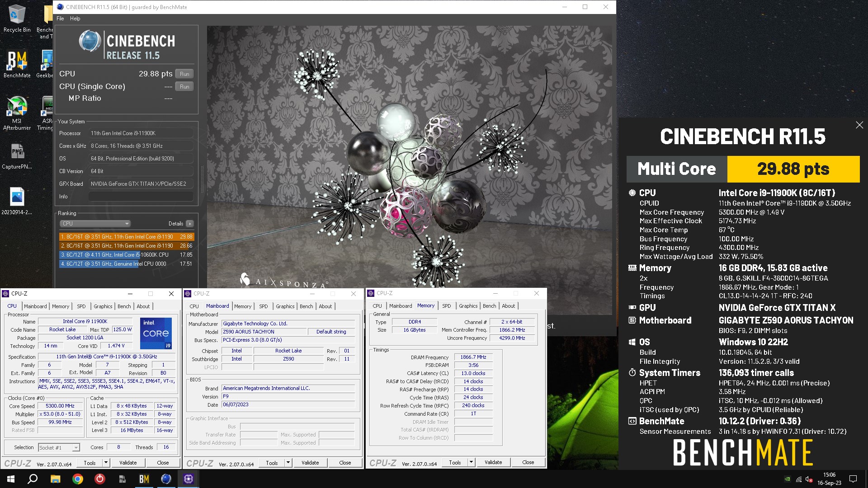Select the CapturePN desktop icon

[17, 156]
